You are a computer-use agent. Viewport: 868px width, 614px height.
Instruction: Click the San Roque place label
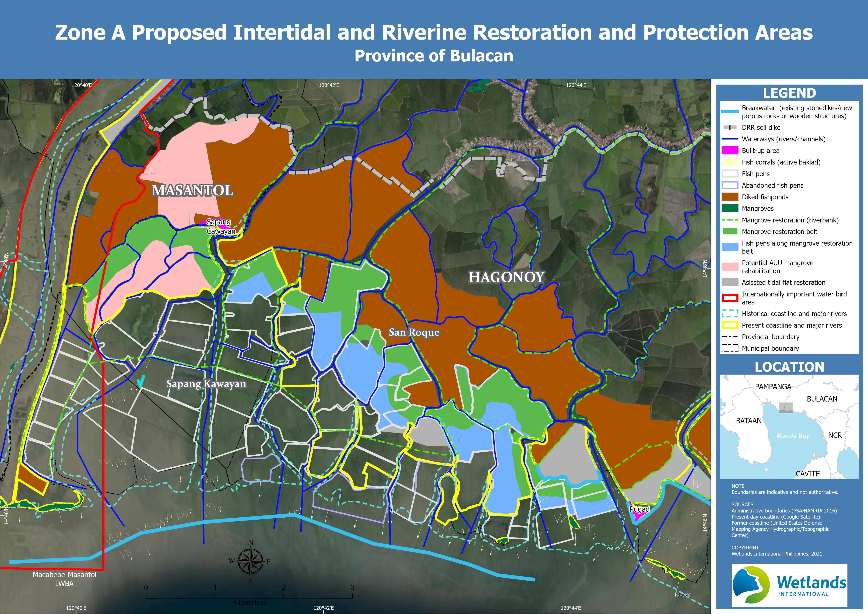414,332
